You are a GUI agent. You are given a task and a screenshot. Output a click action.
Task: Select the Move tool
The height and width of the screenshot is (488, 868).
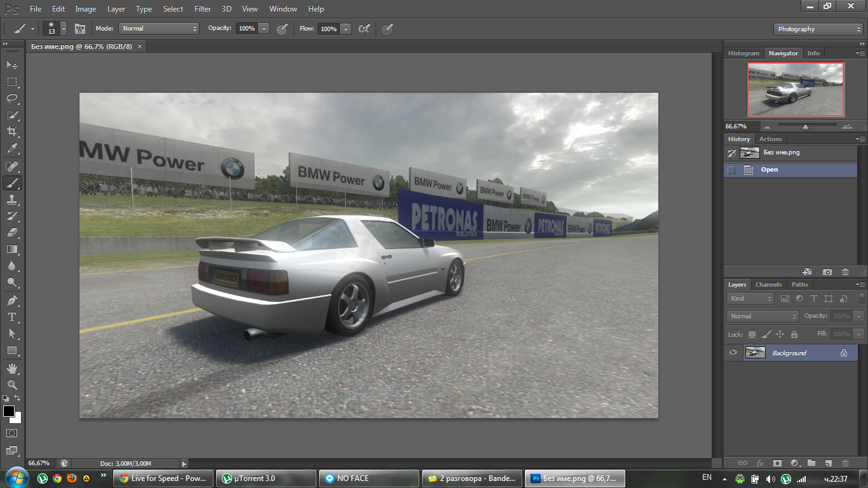point(12,65)
